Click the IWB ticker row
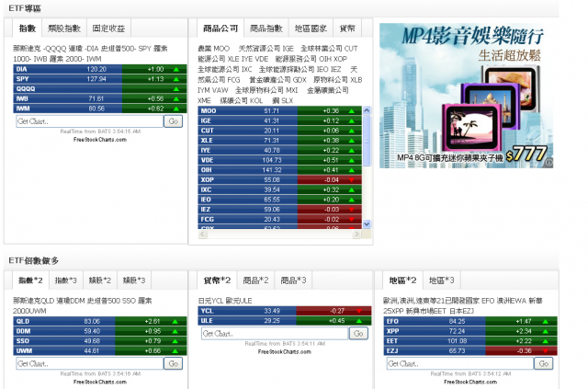Image resolution: width=588 pixels, height=389 pixels. (100, 98)
